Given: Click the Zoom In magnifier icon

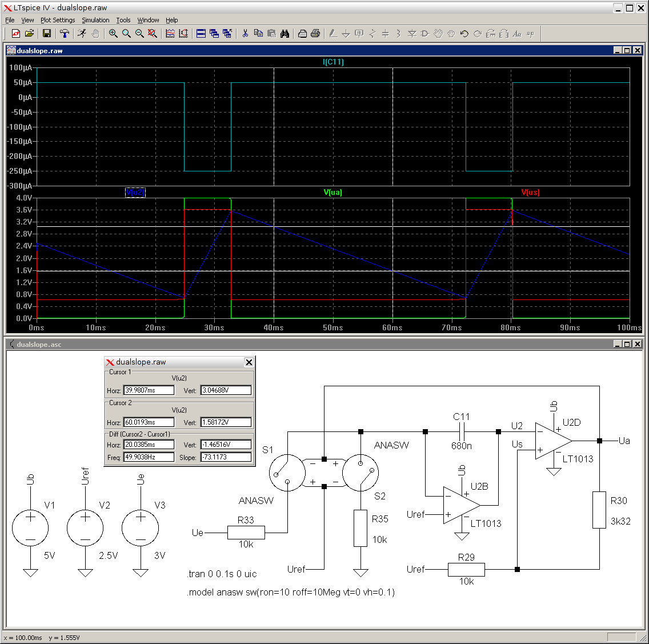Looking at the screenshot, I should (x=113, y=34).
